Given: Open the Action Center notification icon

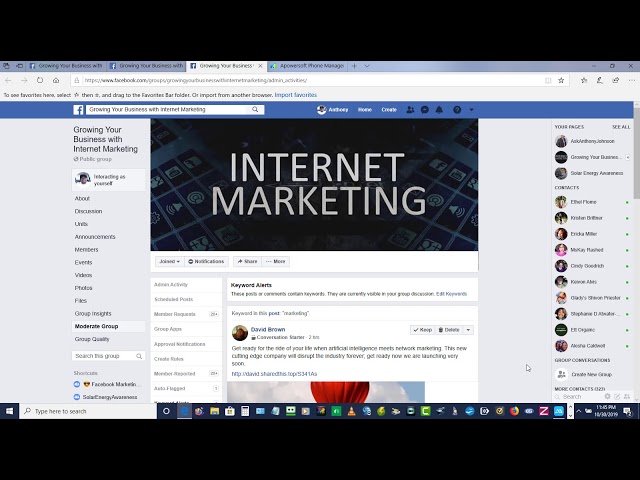Looking at the screenshot, I should pos(628,411).
